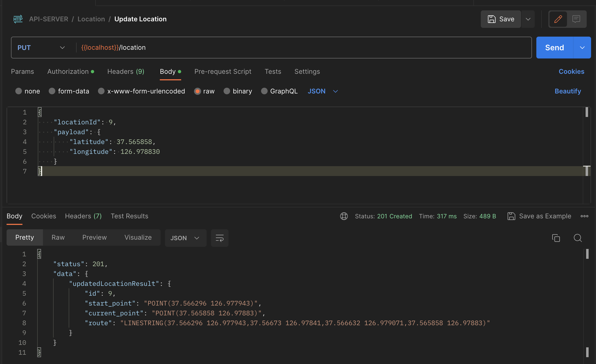Select raw body type

[x=197, y=91]
